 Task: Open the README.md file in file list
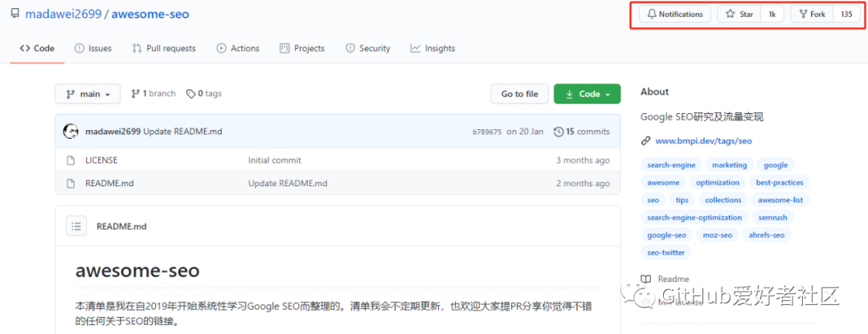tap(109, 183)
